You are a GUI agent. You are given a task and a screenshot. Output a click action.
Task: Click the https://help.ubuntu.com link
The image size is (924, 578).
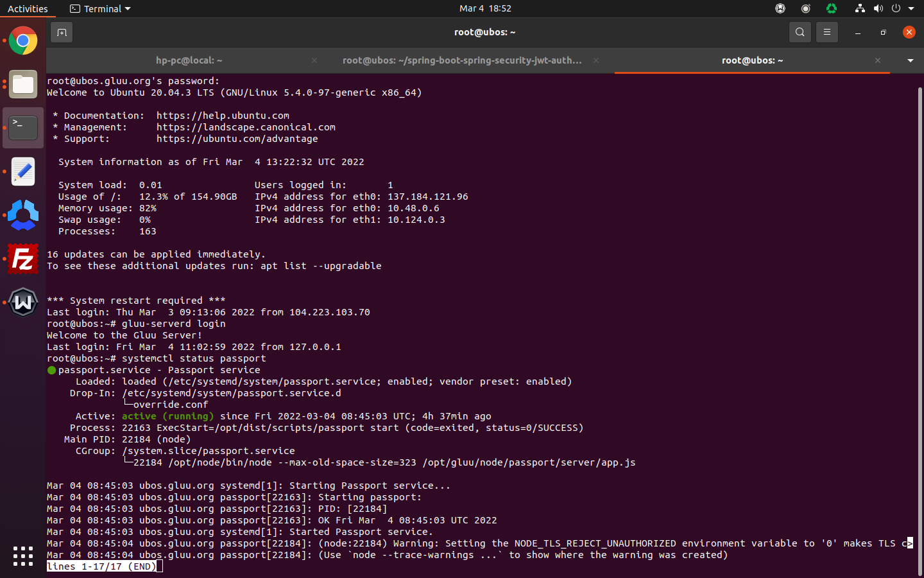tap(223, 116)
